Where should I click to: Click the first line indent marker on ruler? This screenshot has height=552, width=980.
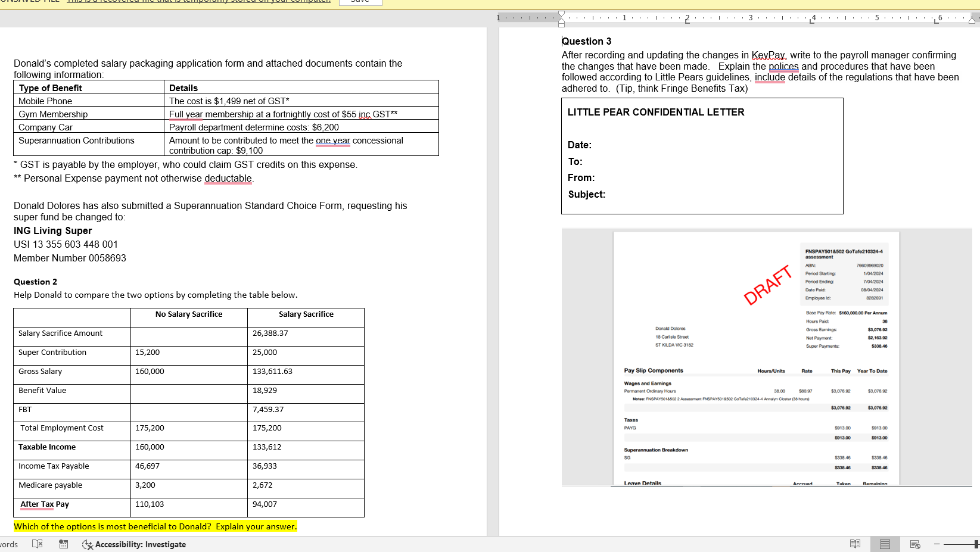tap(561, 14)
